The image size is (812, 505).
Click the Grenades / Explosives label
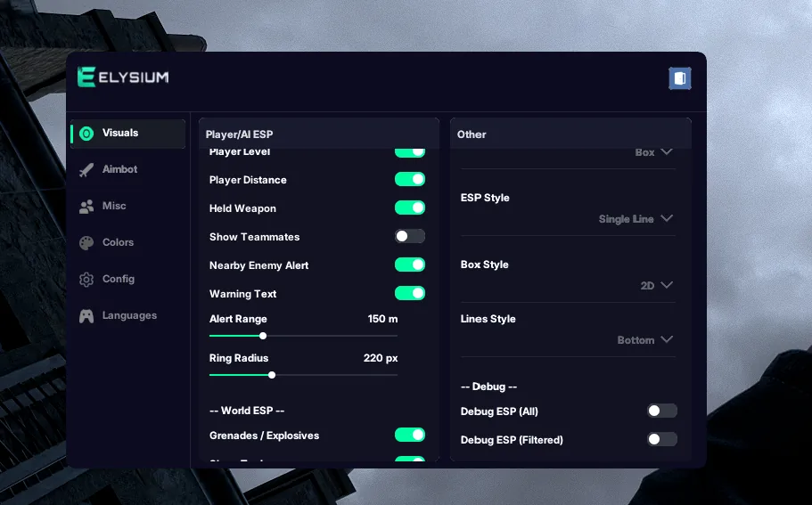[264, 436]
